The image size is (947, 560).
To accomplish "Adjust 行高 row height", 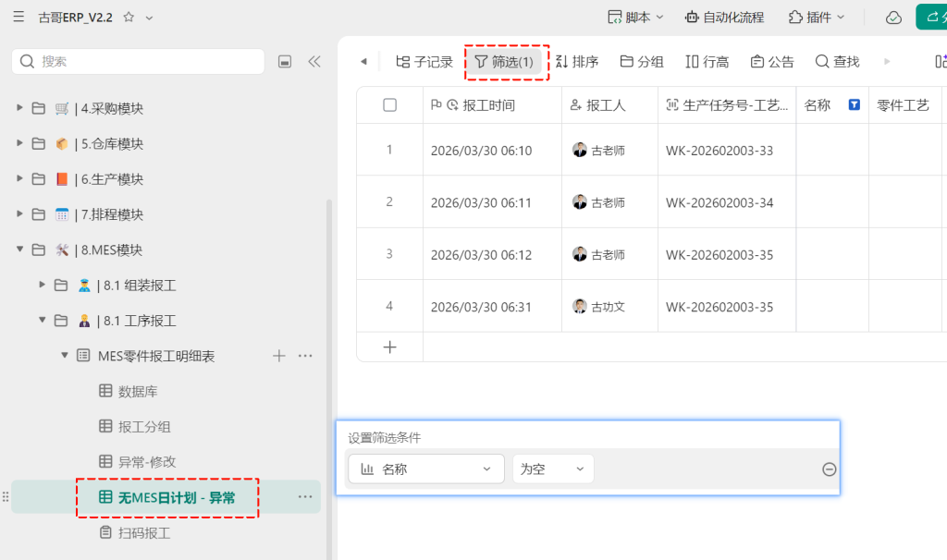I will point(707,62).
